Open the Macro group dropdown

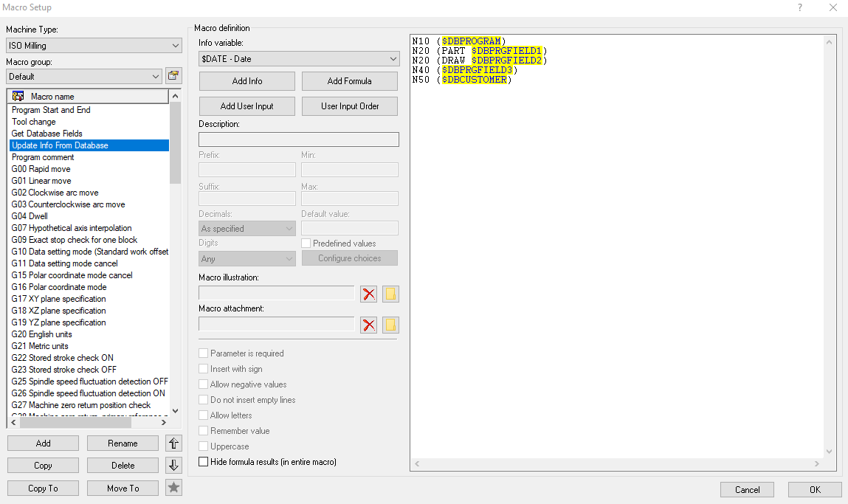84,76
